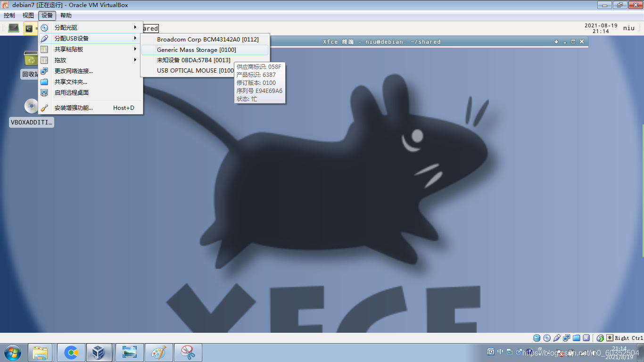
Task: Click the Xfce show-desktop panel icon
Action: click(14, 28)
